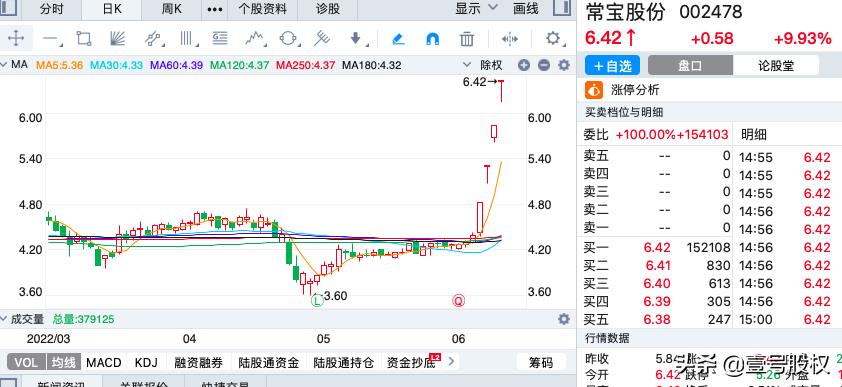This screenshot has height=387, width=842.
Task: Click the MA5:5.36 label
Action: pos(59,65)
